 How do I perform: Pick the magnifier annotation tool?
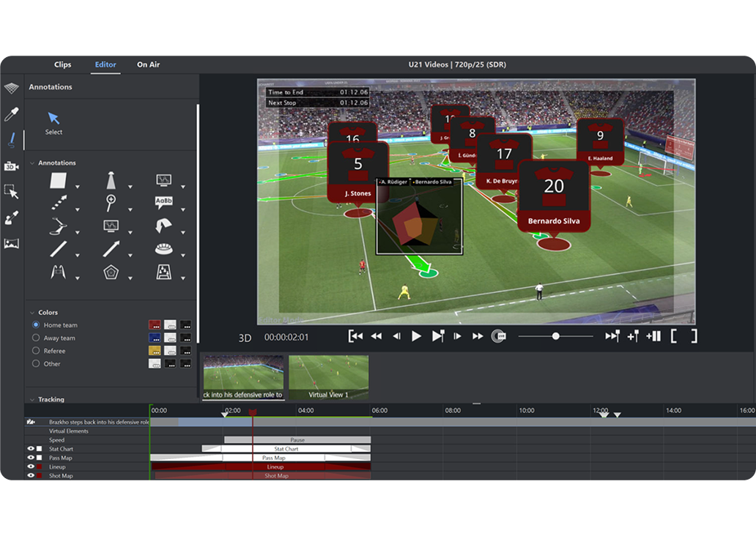pos(111,203)
